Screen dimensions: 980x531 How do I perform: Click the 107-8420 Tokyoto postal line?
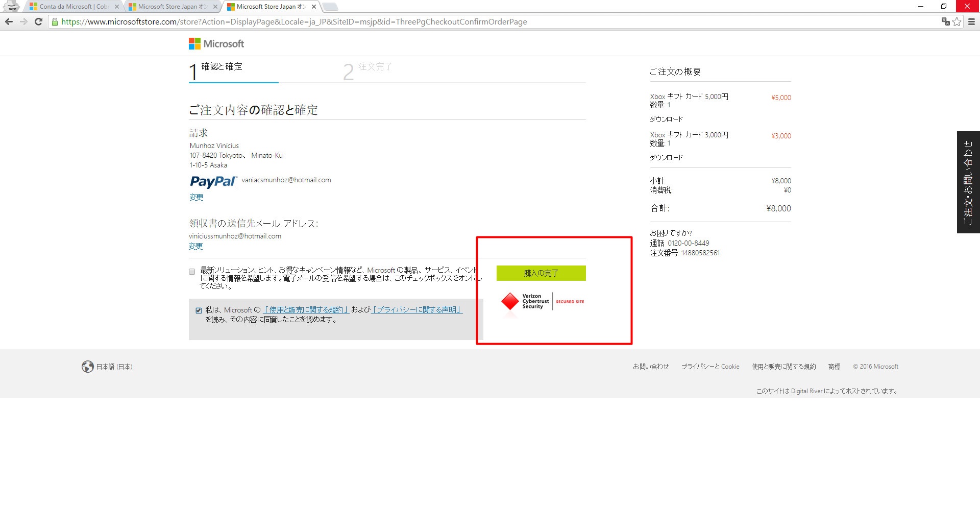[x=236, y=155]
